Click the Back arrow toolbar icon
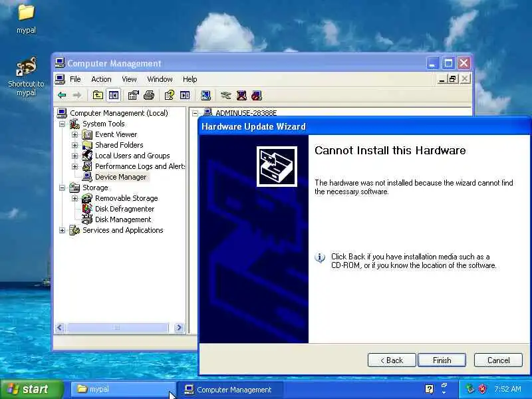532x399 pixels. tap(62, 95)
